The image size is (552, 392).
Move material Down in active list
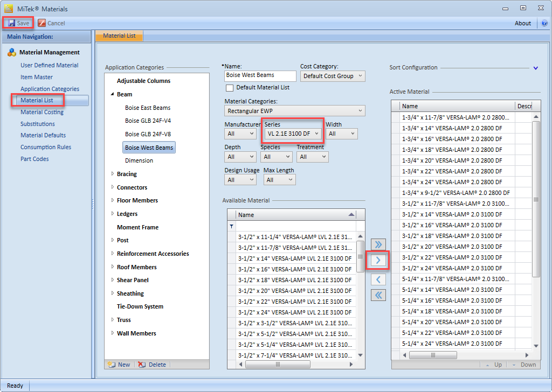click(x=524, y=365)
